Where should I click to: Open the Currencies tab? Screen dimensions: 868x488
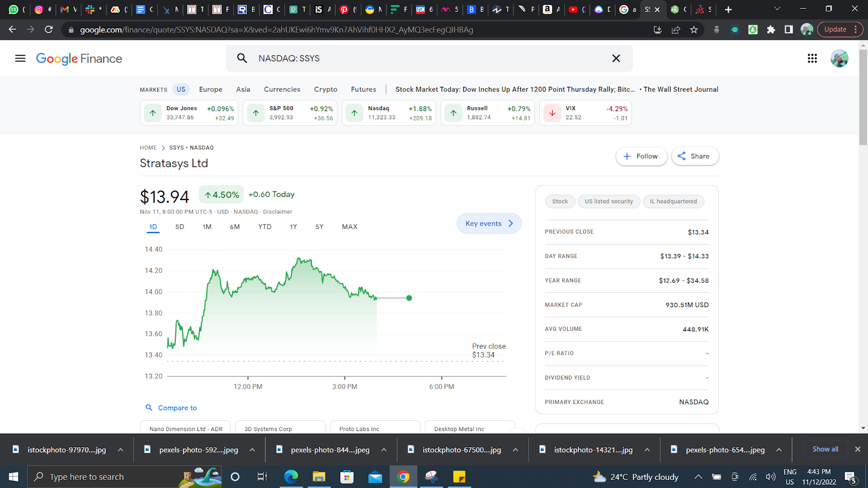click(x=282, y=89)
